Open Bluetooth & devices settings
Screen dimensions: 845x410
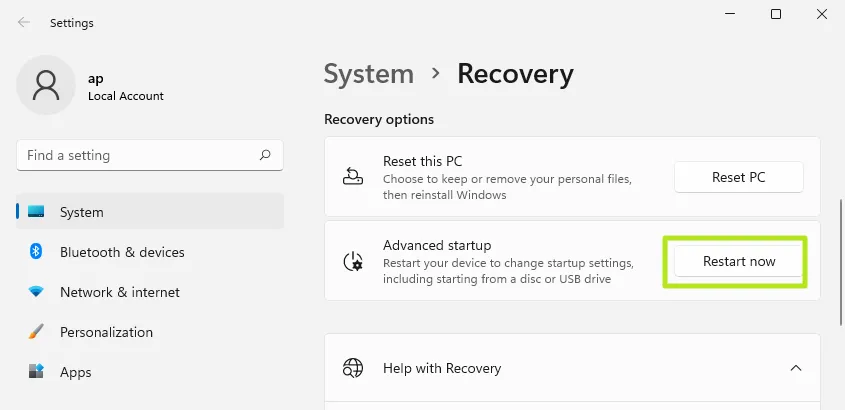click(122, 252)
